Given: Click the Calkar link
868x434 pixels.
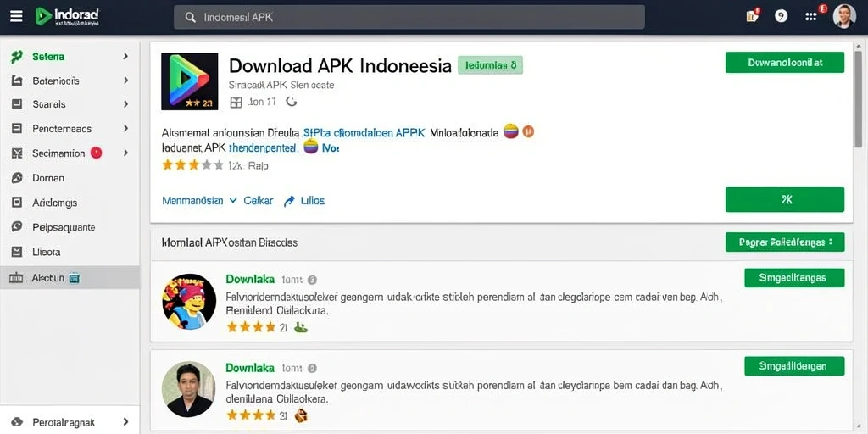Looking at the screenshot, I should 259,201.
